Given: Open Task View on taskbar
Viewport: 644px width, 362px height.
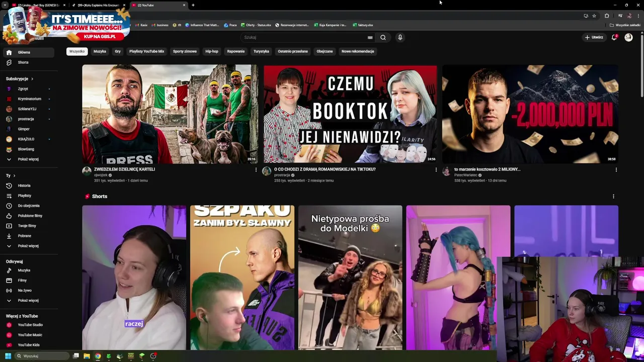Looking at the screenshot, I should tap(76, 356).
